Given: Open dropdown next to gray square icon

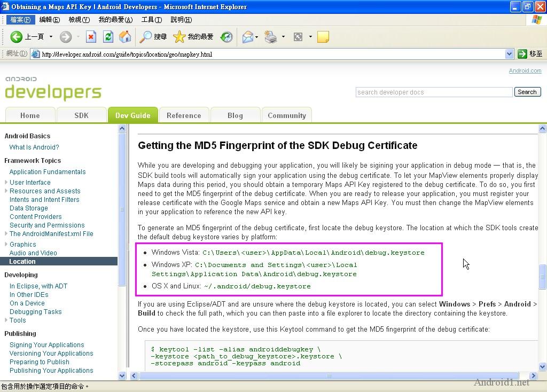Looking at the screenshot, I should 310,37.
